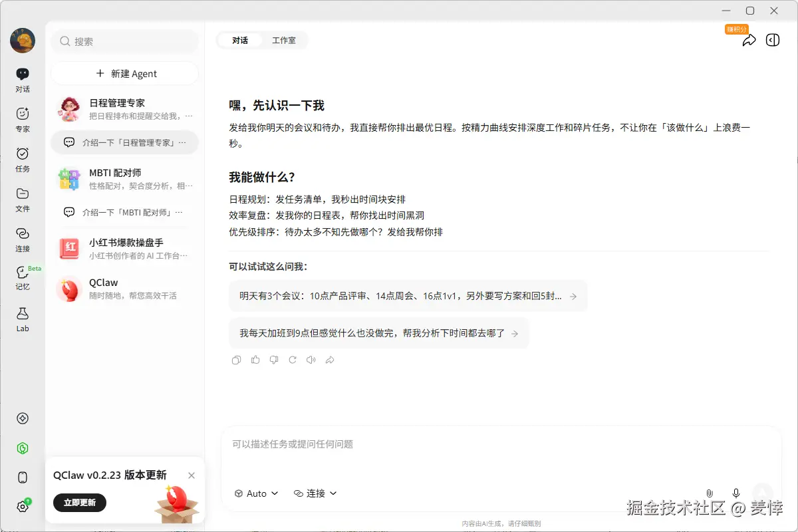Open the 任务 sidebar section
This screenshot has width=798, height=532.
click(x=23, y=160)
